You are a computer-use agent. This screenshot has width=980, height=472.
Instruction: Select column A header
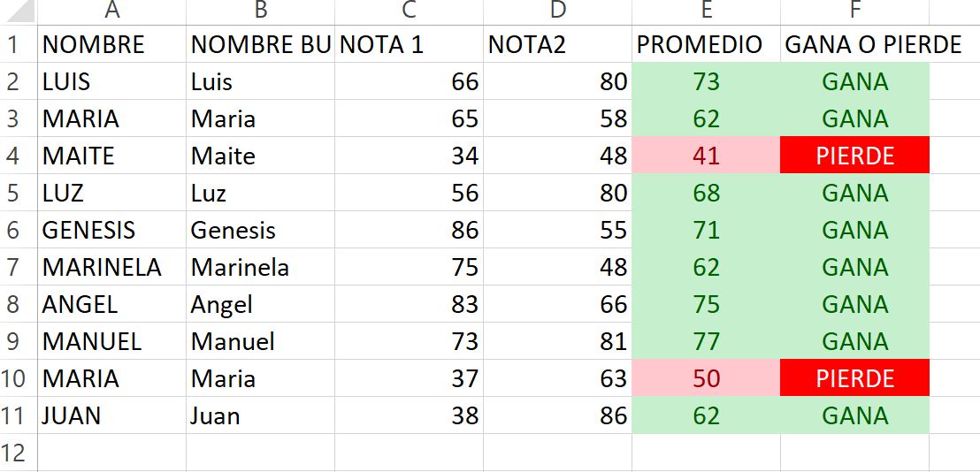(x=111, y=11)
